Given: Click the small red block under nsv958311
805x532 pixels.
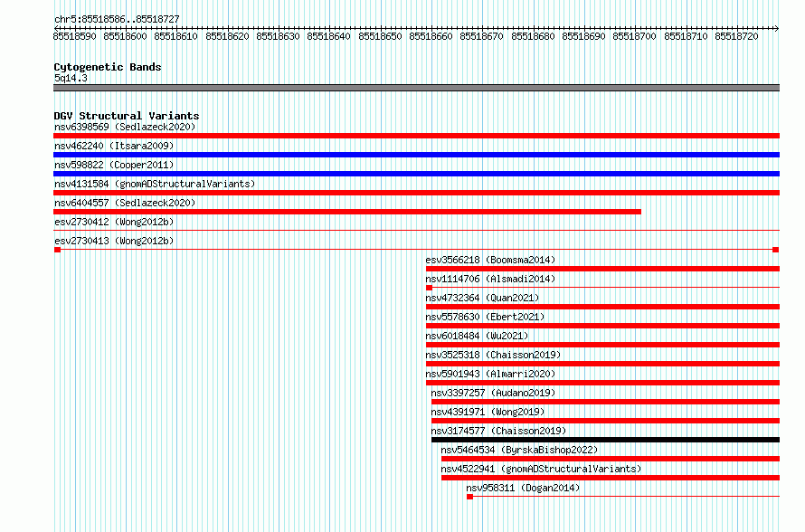Looking at the screenshot, I should [x=469, y=497].
